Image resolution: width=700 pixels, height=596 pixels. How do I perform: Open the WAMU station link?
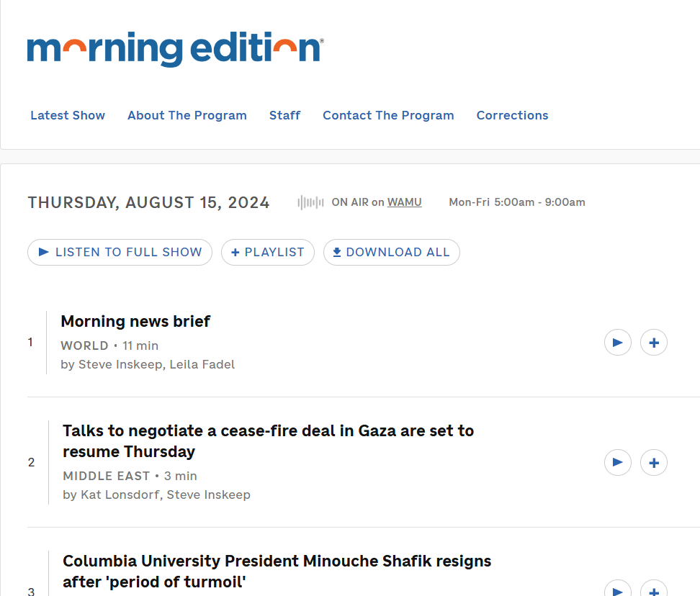tap(405, 202)
